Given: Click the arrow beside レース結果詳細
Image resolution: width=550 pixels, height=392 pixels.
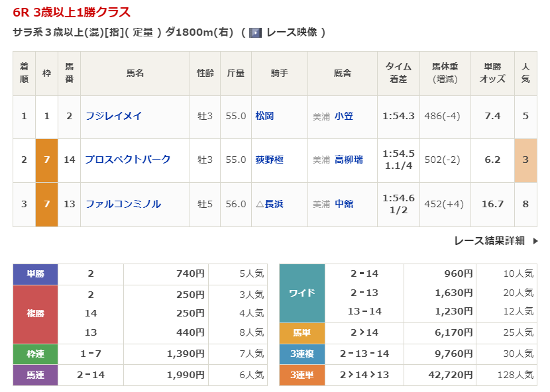Looking at the screenshot, I should (x=535, y=241).
